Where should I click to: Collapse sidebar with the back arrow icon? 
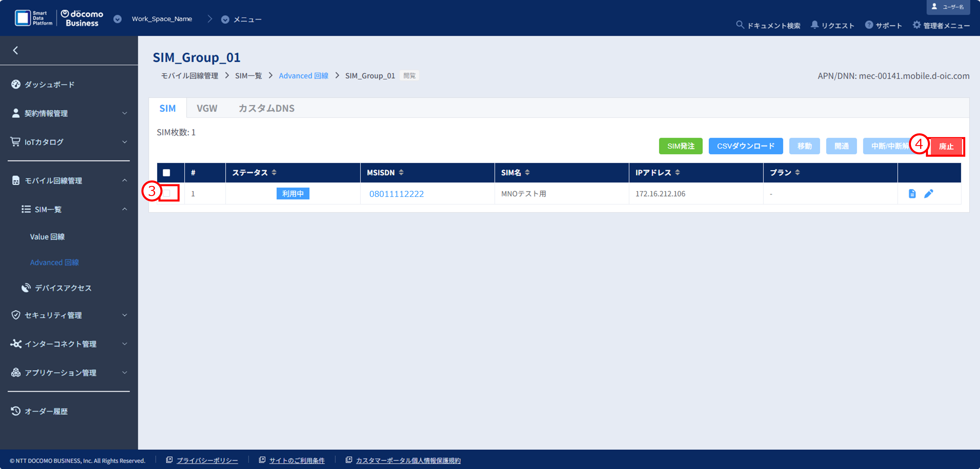[16, 50]
